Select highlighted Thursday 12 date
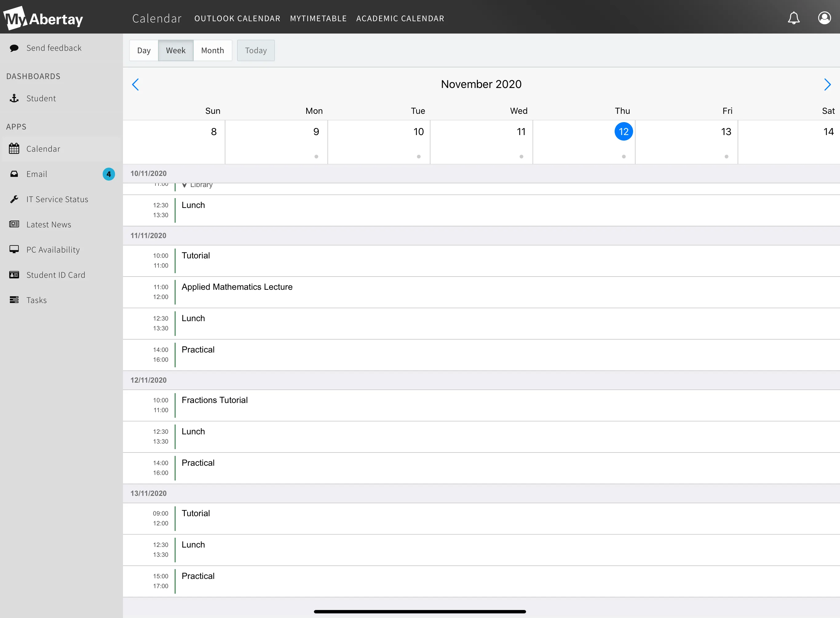 pos(624,132)
